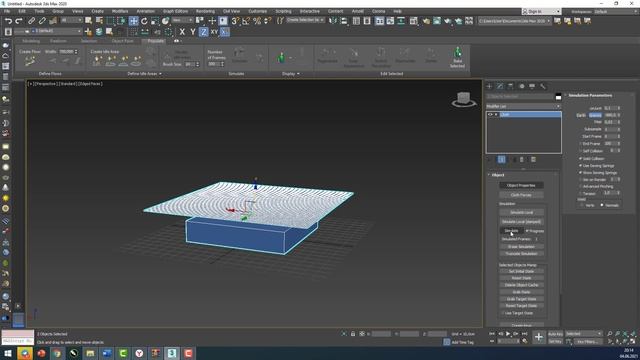Click the End Frame value field

click(610, 144)
